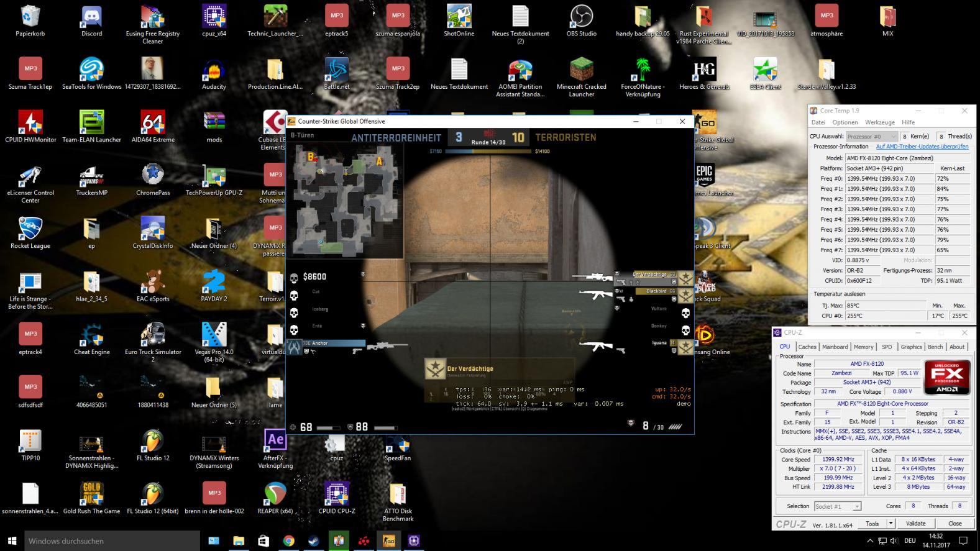
Task: Select Vegas Pro 14.0 (64-bit) desktop icon
Action: [x=214, y=342]
